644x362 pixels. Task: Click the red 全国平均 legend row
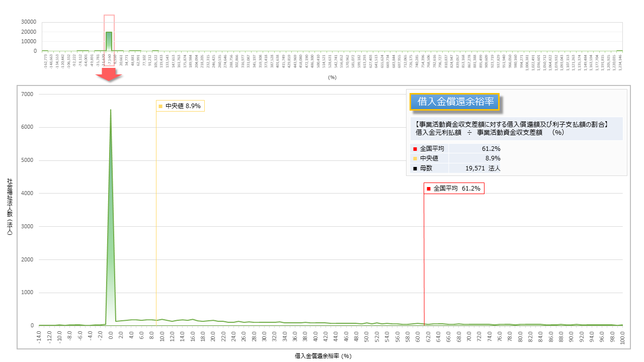[456, 148]
